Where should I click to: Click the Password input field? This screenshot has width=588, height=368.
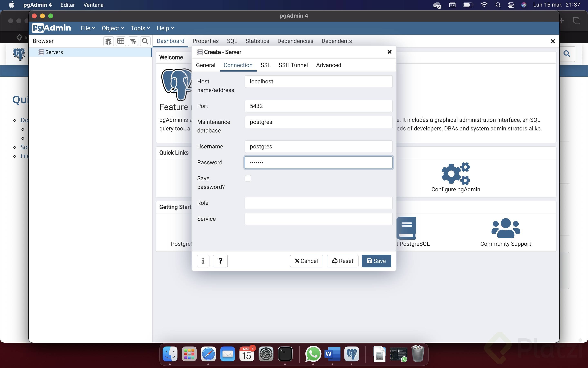(x=318, y=163)
